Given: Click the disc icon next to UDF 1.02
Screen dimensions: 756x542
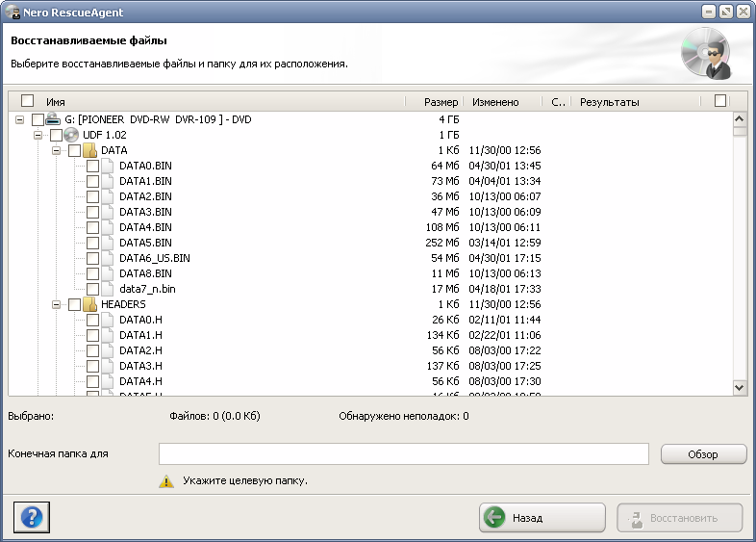Looking at the screenshot, I should 71,135.
